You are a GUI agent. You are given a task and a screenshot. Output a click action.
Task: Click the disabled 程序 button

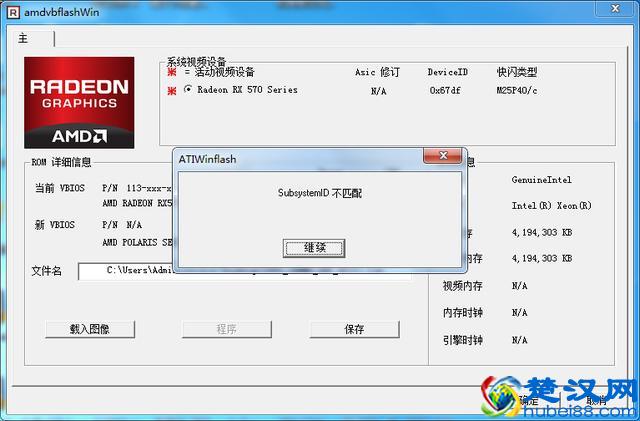[227, 329]
